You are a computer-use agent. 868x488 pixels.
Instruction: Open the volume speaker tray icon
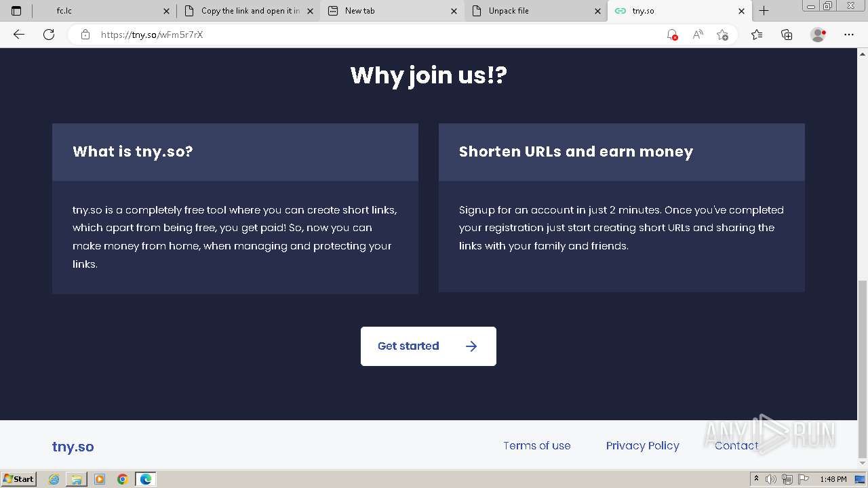click(771, 479)
